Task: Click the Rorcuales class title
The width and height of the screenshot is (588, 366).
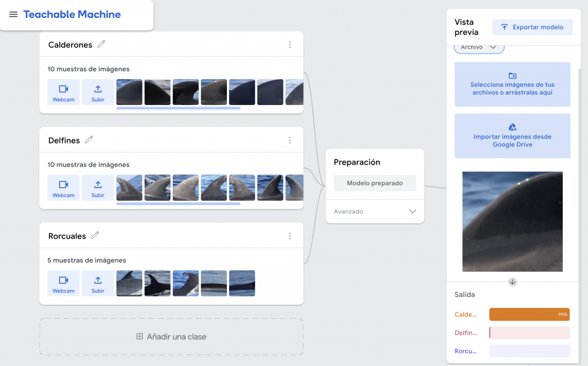Action: point(67,236)
